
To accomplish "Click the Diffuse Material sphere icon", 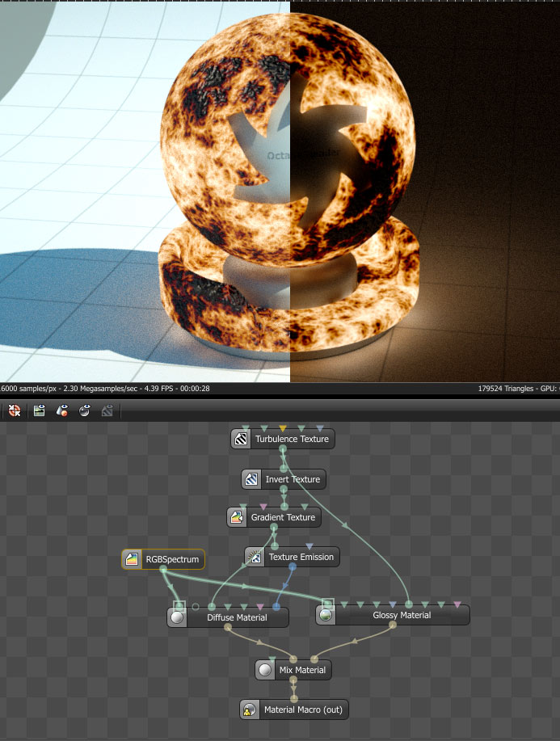I will pyautogui.click(x=177, y=617).
